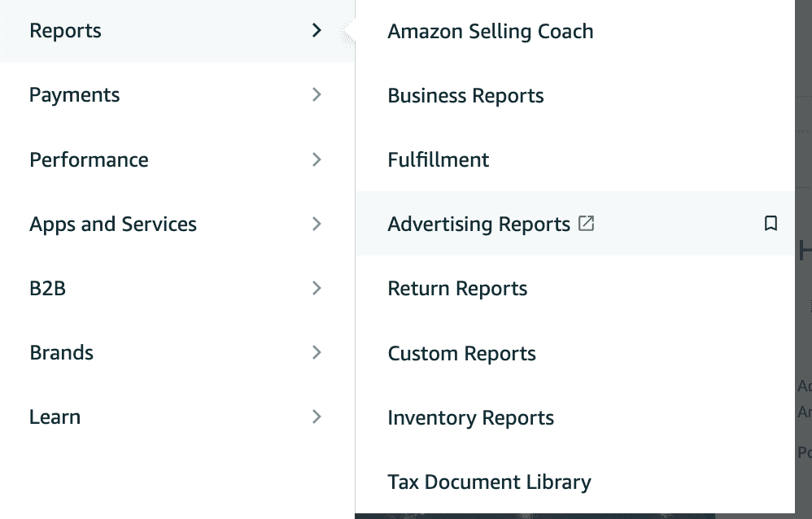Expand the Reports submenu chevron
Image resolution: width=812 pixels, height=519 pixels.
coord(317,31)
